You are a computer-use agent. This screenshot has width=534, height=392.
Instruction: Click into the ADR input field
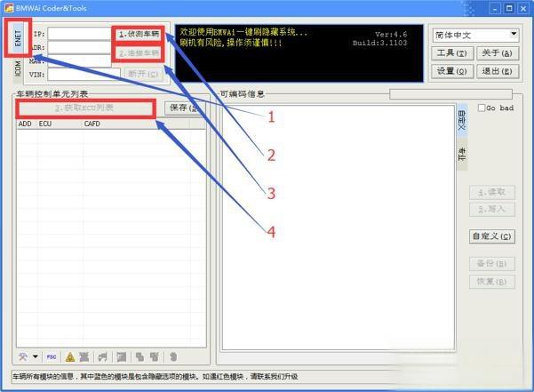pyautogui.click(x=80, y=48)
